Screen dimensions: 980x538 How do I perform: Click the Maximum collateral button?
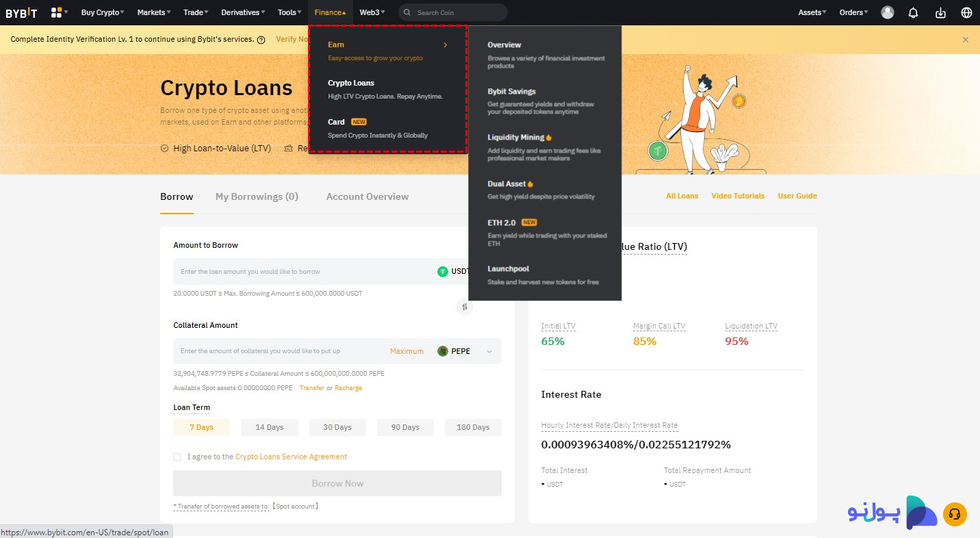407,351
